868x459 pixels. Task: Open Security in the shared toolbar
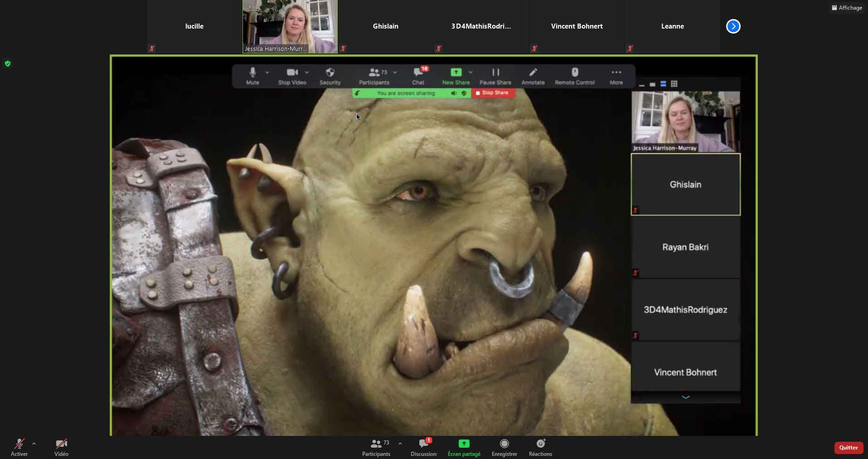coord(330,76)
